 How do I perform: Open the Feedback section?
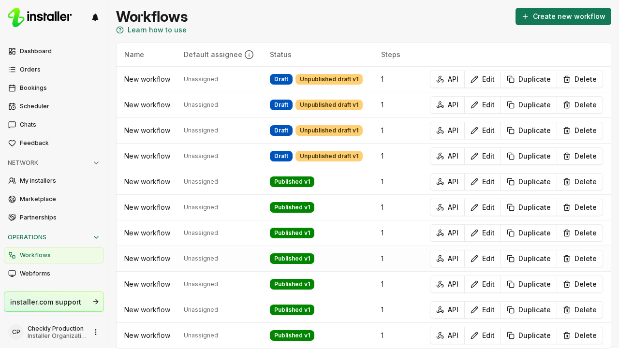(x=54, y=143)
